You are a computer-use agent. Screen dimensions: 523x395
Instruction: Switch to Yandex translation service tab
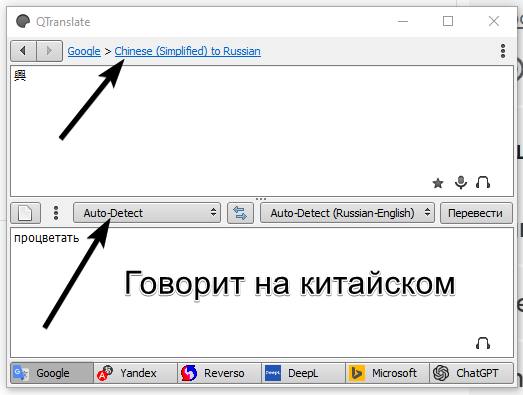(x=135, y=373)
